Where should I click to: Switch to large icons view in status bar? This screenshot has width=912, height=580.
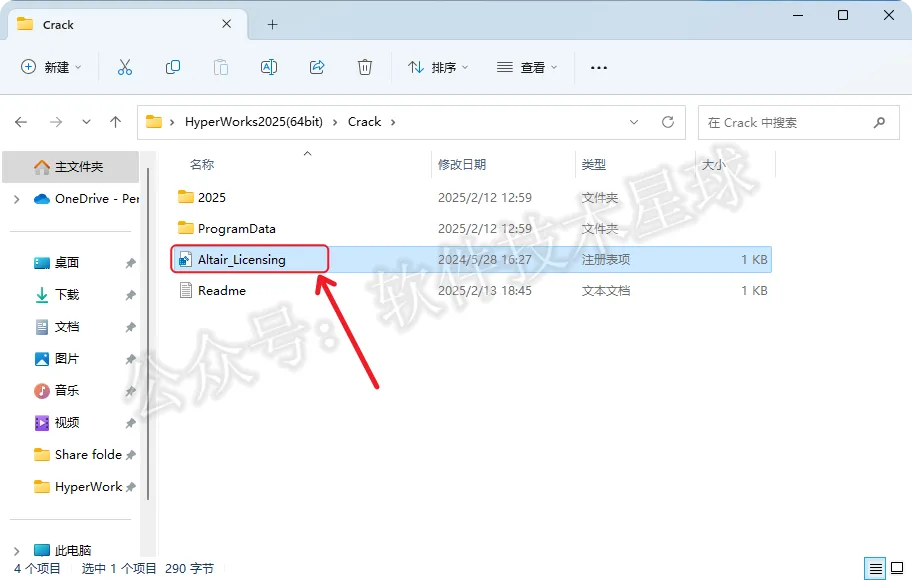(x=897, y=568)
